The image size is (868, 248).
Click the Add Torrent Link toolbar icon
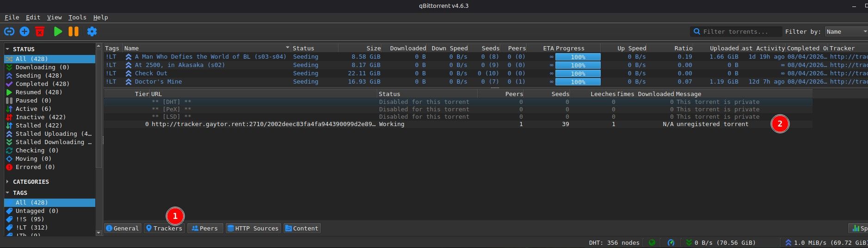click(9, 31)
